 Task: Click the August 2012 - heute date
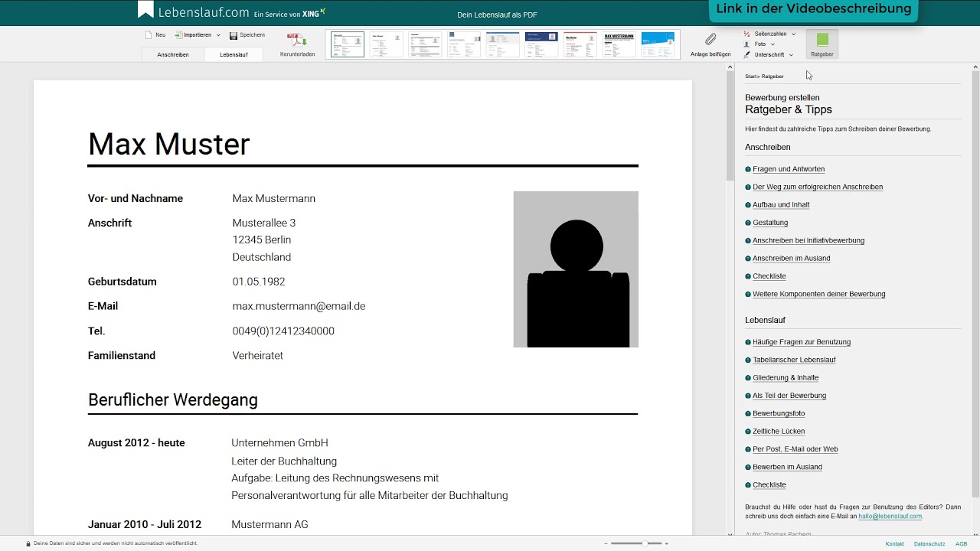coord(136,443)
